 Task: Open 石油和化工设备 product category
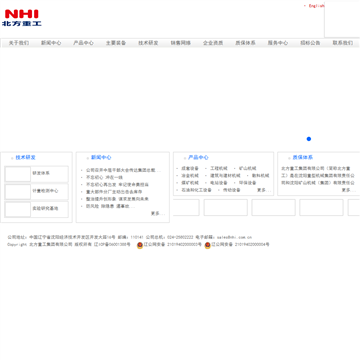[x=196, y=190]
